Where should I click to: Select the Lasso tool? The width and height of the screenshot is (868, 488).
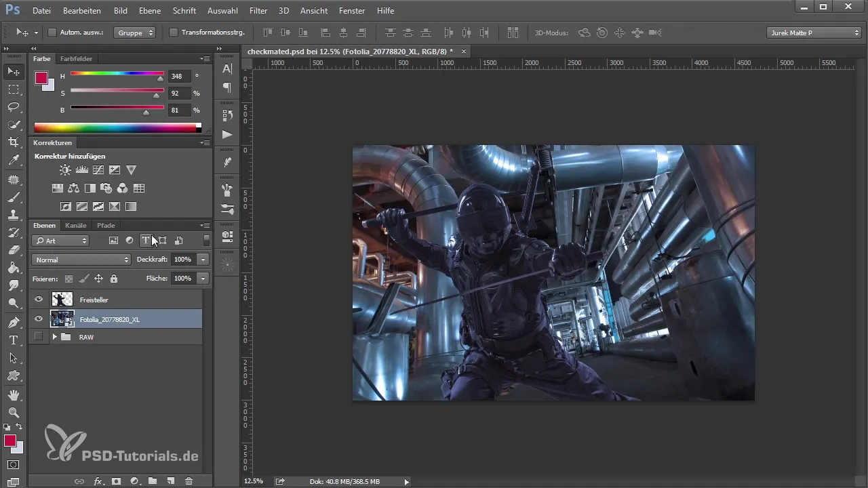click(x=14, y=107)
